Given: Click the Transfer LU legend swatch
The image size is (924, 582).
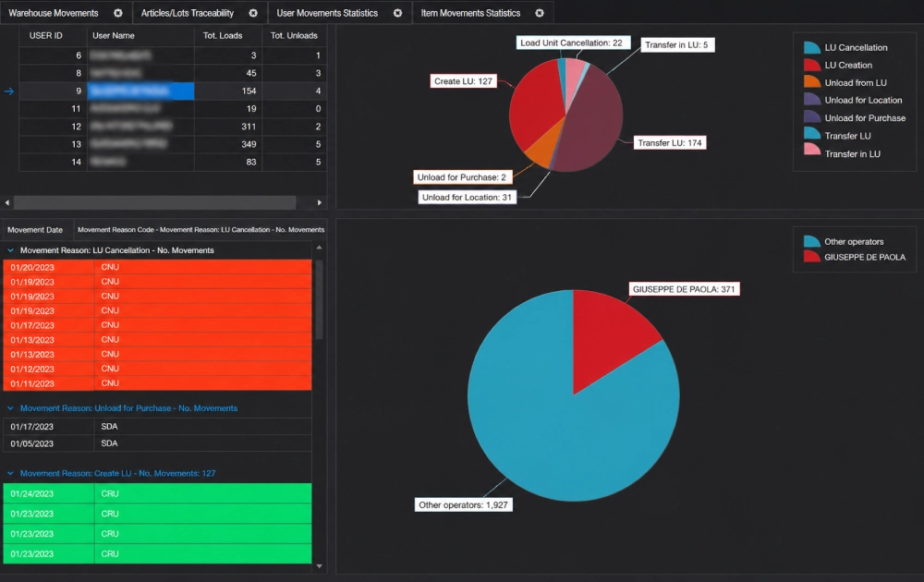Looking at the screenshot, I should [812, 134].
